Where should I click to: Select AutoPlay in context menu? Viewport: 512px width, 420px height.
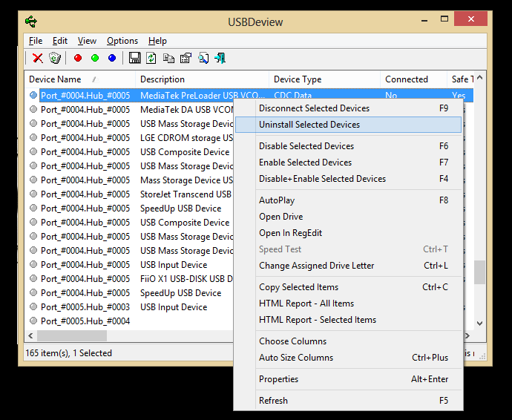[348, 200]
